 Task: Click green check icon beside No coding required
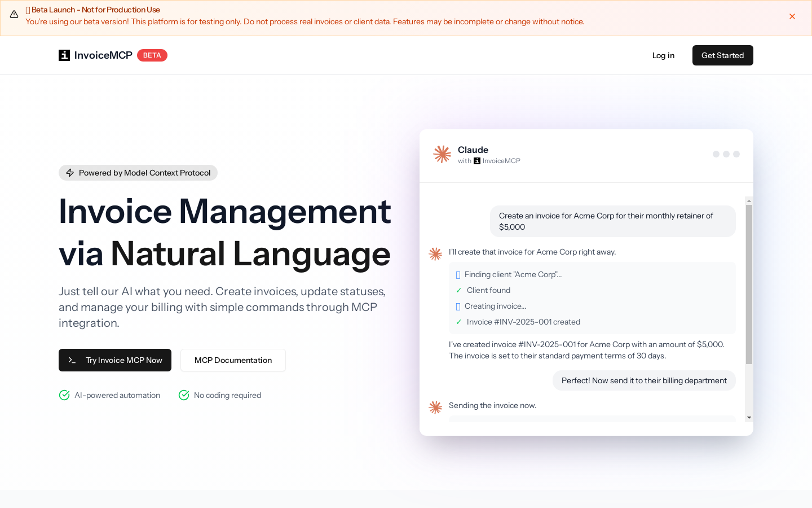pos(184,395)
